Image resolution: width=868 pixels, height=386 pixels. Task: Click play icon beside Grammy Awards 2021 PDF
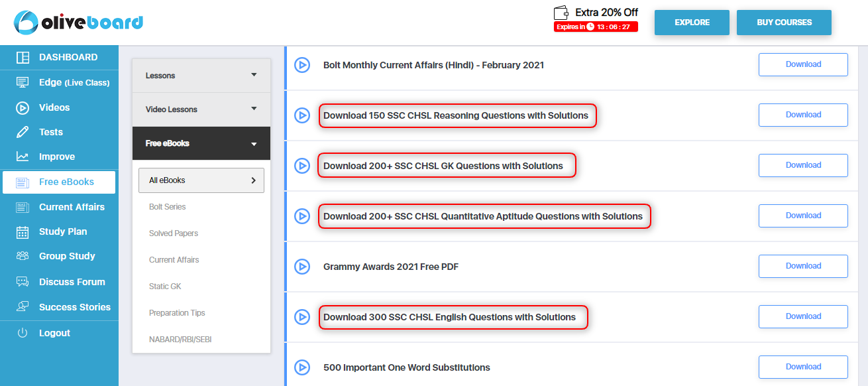coord(302,267)
